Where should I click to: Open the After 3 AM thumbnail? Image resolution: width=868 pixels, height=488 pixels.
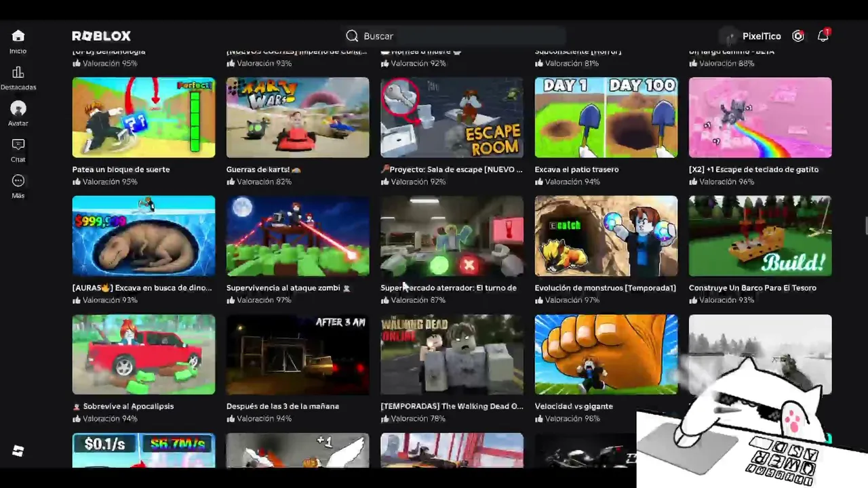tap(298, 354)
